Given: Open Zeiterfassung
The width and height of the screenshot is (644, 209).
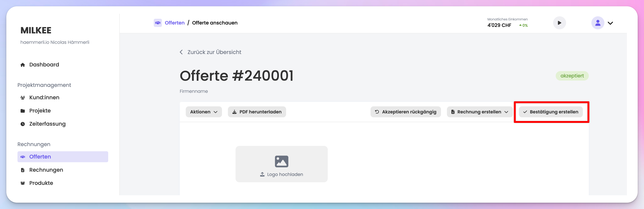Looking at the screenshot, I should click(47, 124).
